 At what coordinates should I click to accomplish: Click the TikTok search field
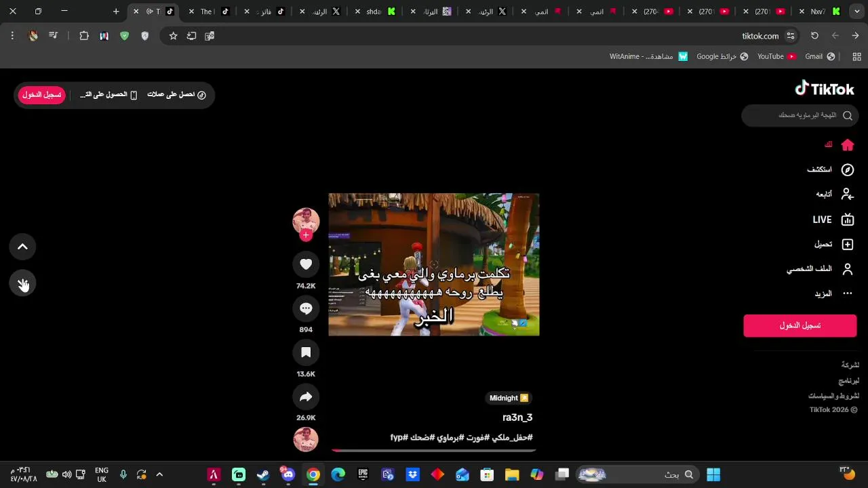800,115
